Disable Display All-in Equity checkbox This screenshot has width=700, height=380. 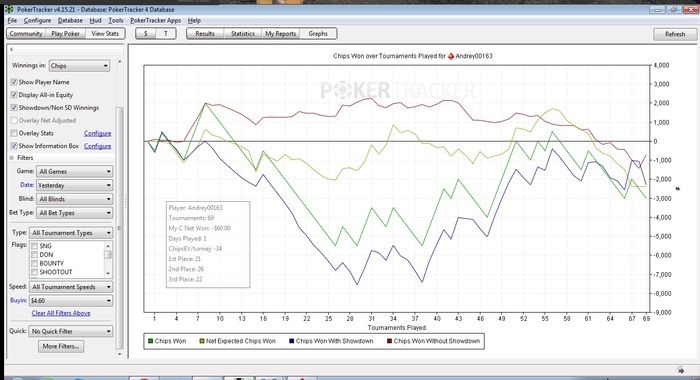pos(14,95)
